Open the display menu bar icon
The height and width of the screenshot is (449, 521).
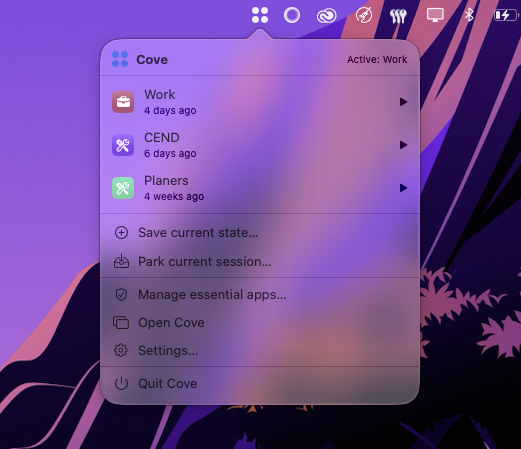(435, 15)
